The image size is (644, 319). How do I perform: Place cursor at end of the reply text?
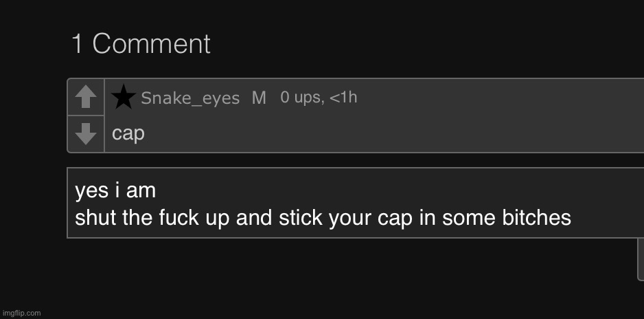coord(571,219)
